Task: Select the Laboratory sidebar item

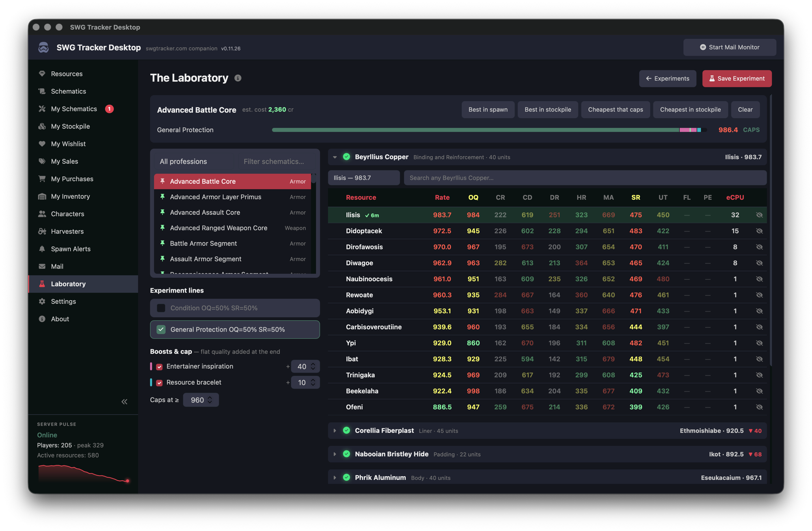Action: 83,284
